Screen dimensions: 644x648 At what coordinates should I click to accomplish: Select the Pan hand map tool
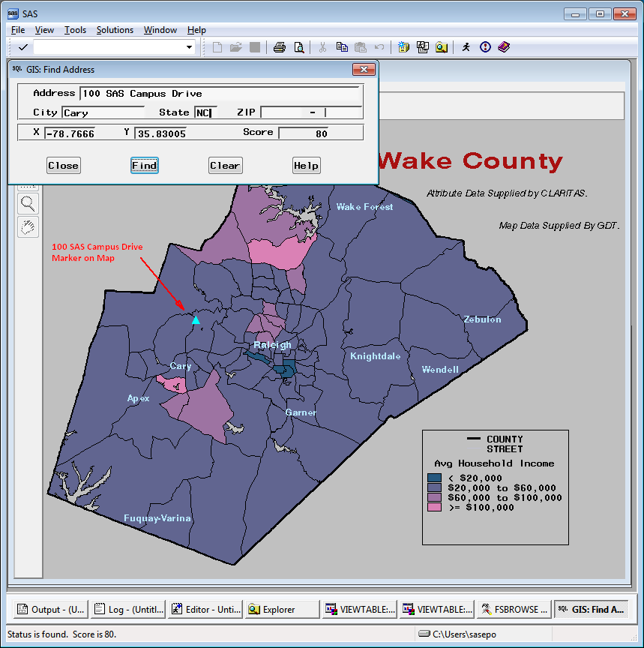tap(28, 227)
